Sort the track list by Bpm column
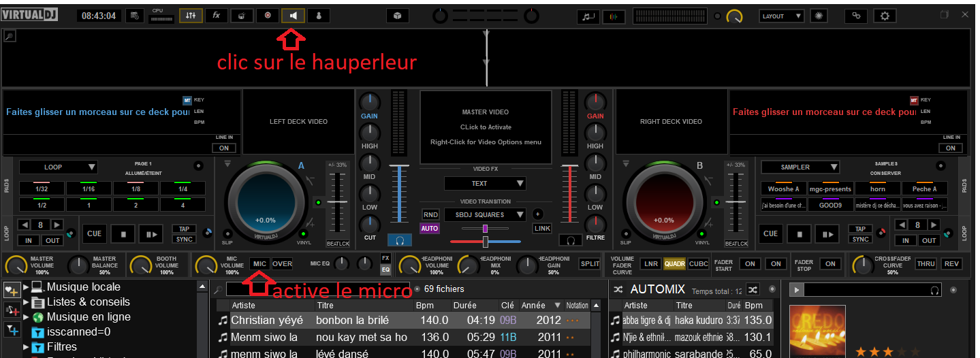980x358 pixels. click(425, 306)
